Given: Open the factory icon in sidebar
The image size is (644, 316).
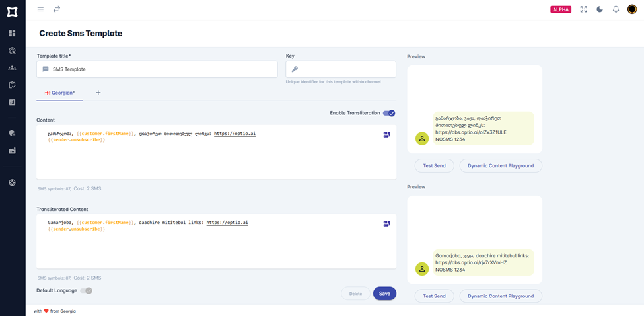Looking at the screenshot, I should [13, 151].
